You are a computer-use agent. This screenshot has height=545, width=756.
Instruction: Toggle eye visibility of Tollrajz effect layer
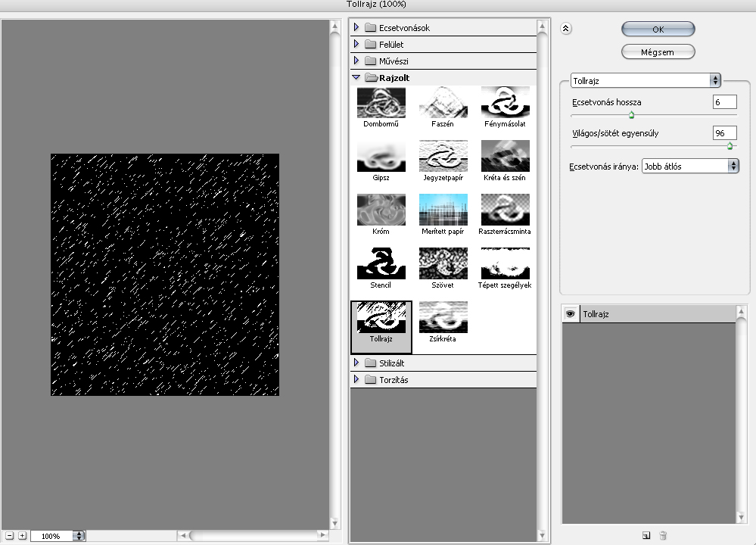point(571,314)
